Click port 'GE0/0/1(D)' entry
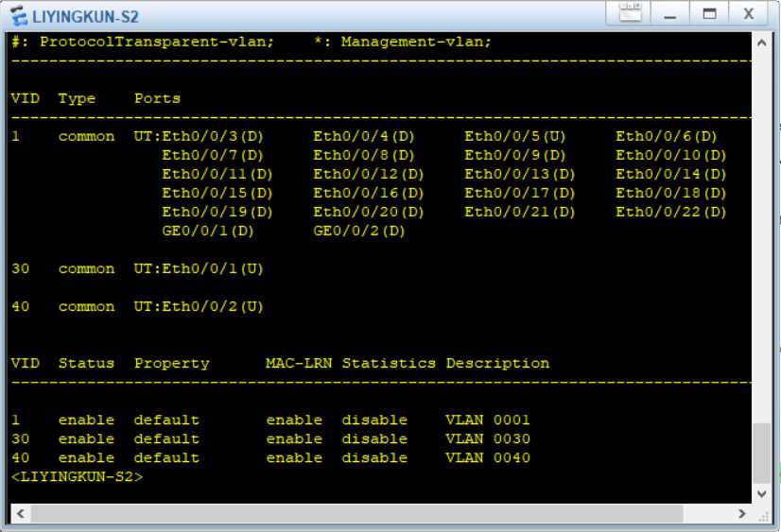 coord(208,231)
